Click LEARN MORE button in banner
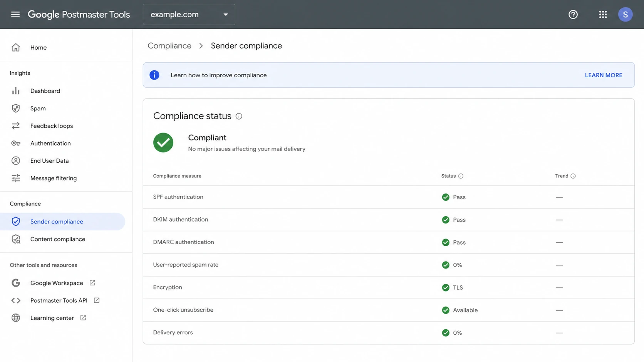Screen dimensions: 644x362 click(604, 75)
